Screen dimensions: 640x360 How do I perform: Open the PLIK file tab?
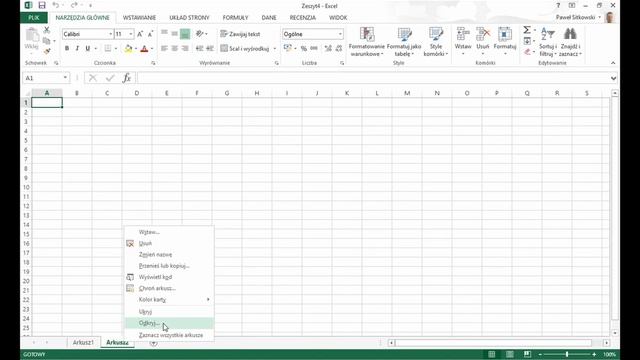click(x=34, y=18)
